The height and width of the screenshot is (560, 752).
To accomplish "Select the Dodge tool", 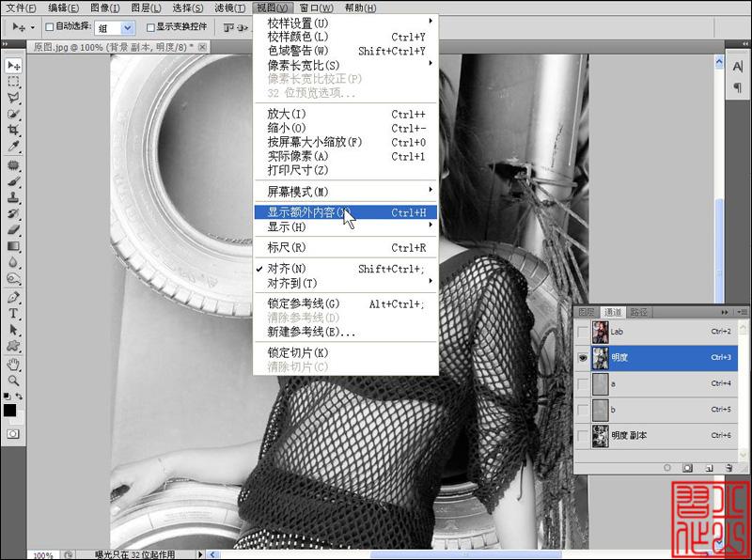I will coord(13,278).
